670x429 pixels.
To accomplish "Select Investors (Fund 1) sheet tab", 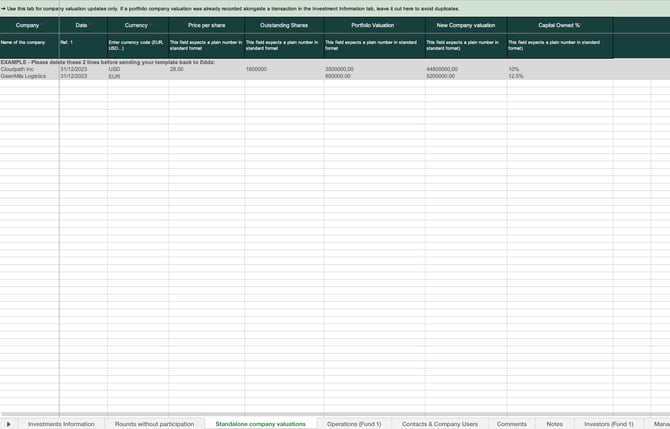I will pos(608,424).
